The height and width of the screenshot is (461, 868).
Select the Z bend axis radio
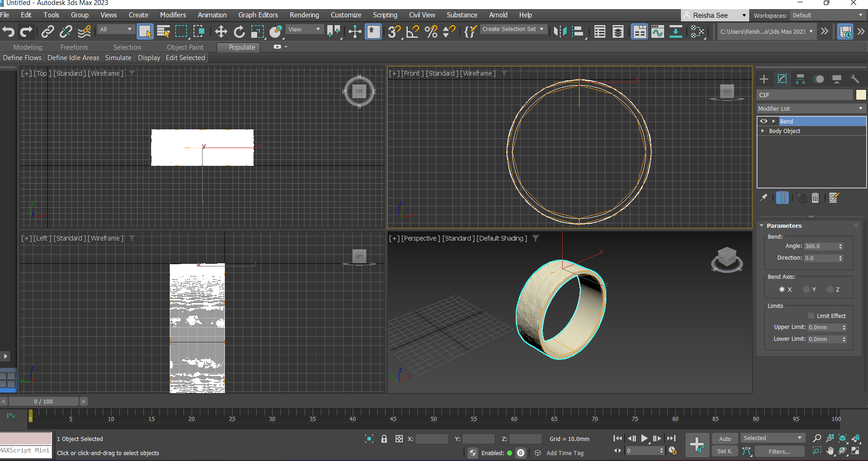(830, 289)
